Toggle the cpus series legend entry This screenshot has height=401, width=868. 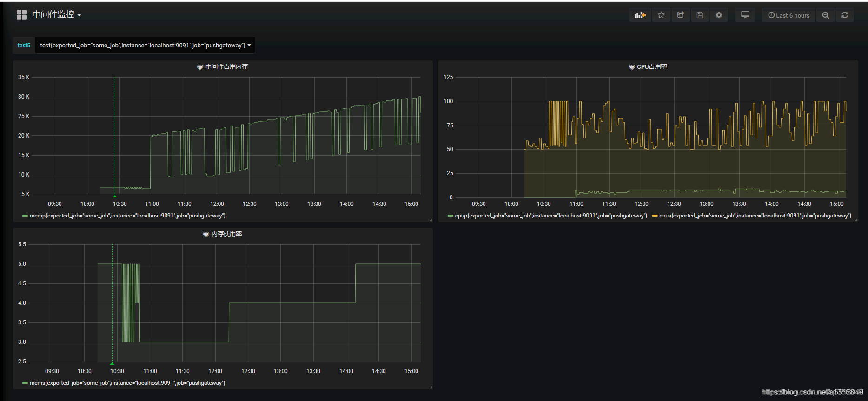coord(755,216)
